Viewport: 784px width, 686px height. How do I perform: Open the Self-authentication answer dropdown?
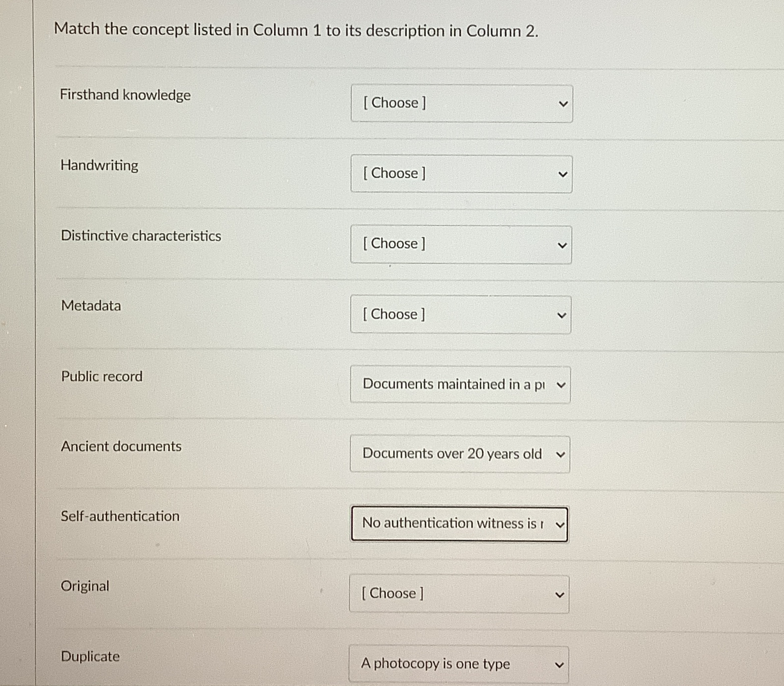pyautogui.click(x=458, y=524)
